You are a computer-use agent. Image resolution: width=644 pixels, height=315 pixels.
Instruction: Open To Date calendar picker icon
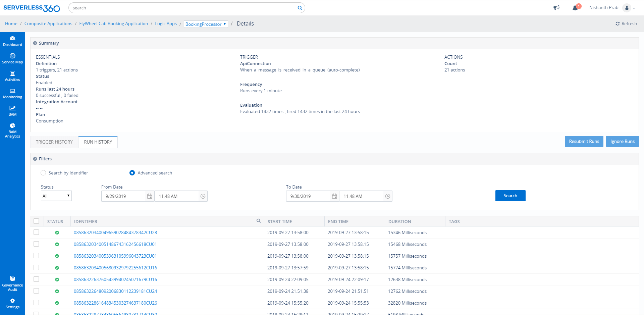pyautogui.click(x=334, y=196)
